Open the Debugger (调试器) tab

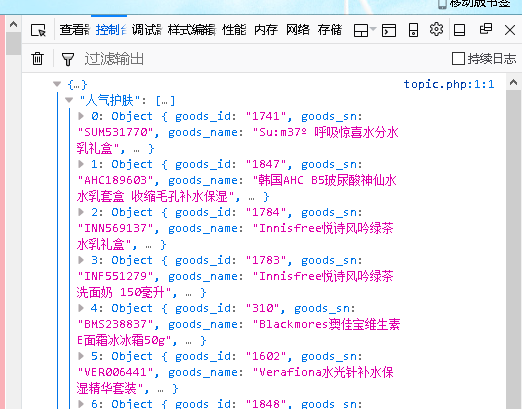coord(147,30)
